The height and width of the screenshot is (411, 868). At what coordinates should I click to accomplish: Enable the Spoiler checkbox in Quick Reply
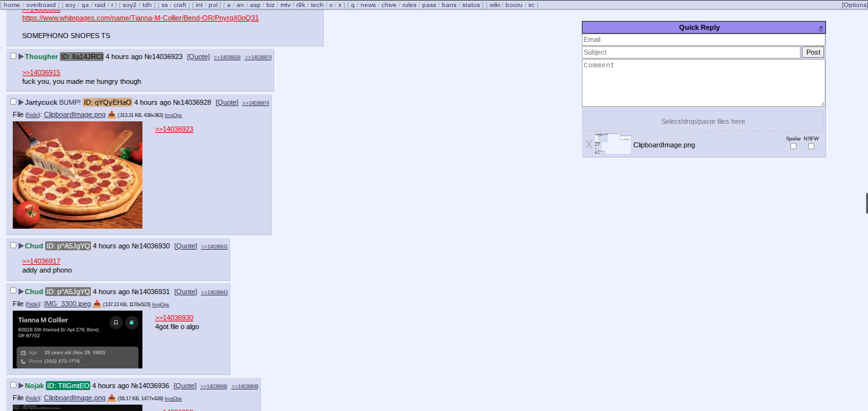[x=794, y=146]
